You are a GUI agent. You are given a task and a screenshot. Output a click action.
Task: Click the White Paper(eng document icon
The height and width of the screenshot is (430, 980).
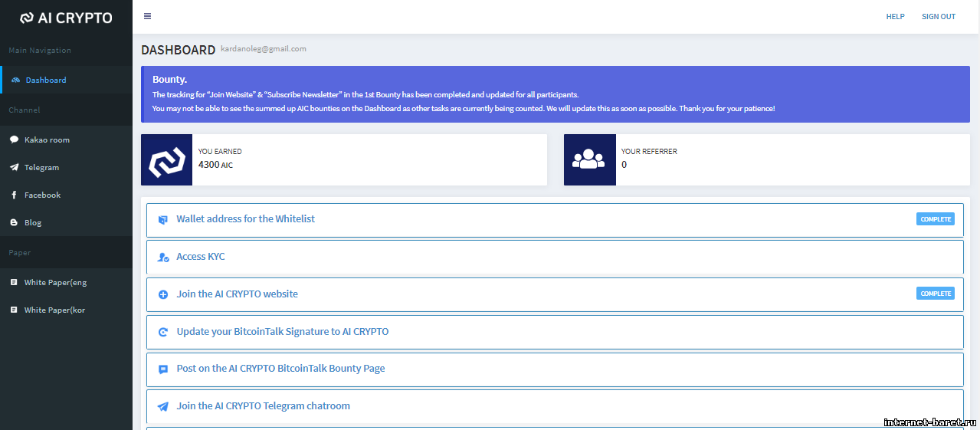point(14,282)
